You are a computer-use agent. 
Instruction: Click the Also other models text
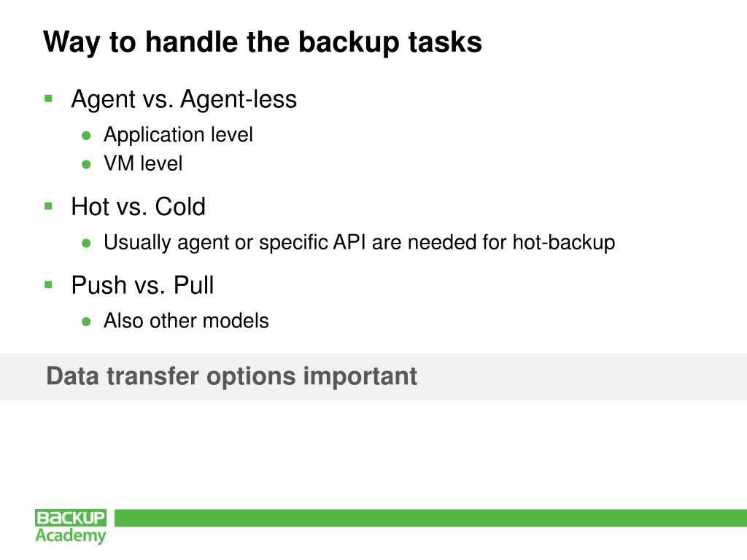coord(186,321)
